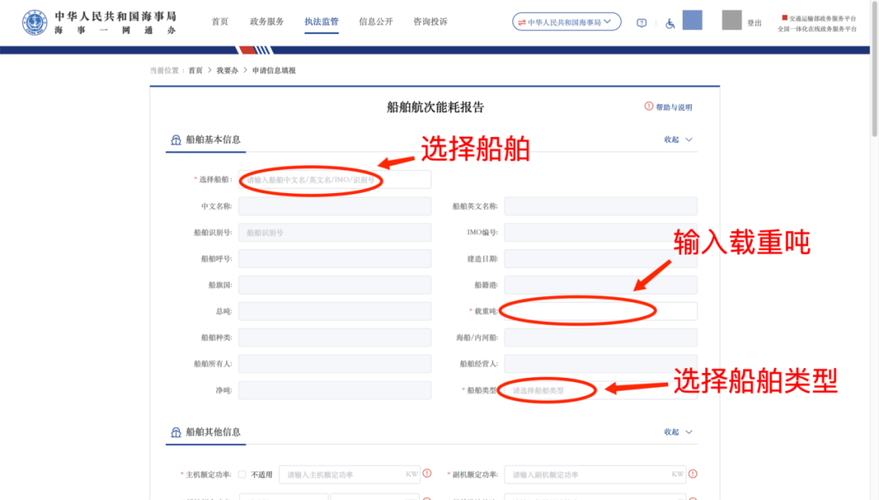Open the 政务服务 navigation tab
The width and height of the screenshot is (879, 500).
click(267, 21)
